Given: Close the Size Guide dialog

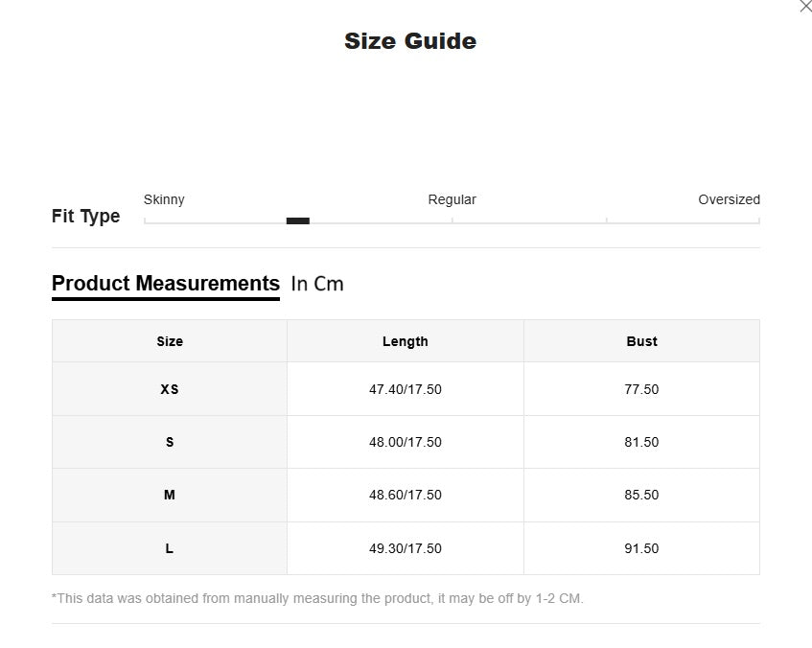Looking at the screenshot, I should point(804,7).
